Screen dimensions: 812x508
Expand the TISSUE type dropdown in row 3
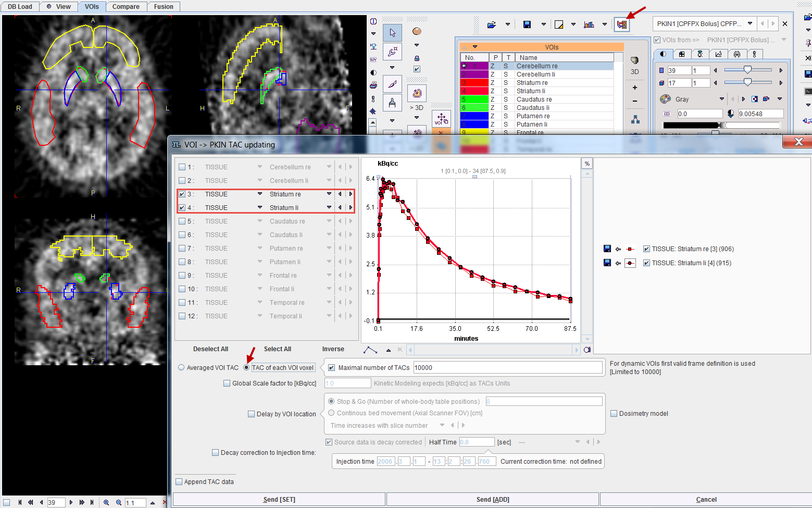[x=260, y=194]
